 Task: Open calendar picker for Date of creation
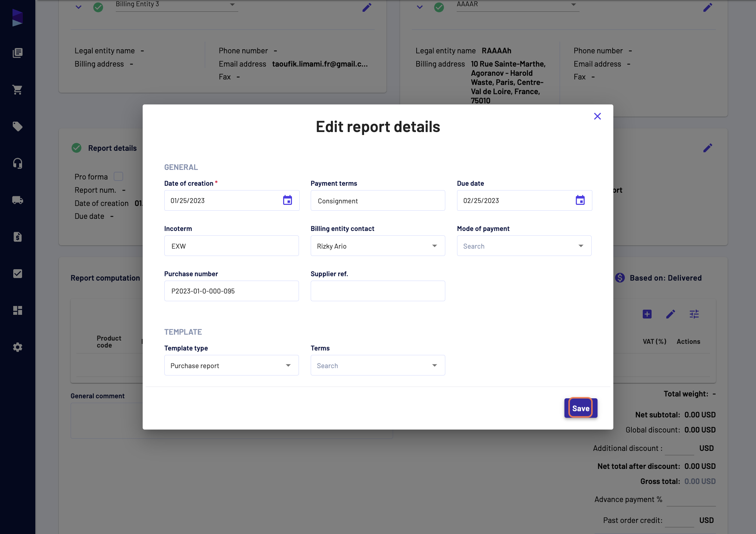[288, 200]
